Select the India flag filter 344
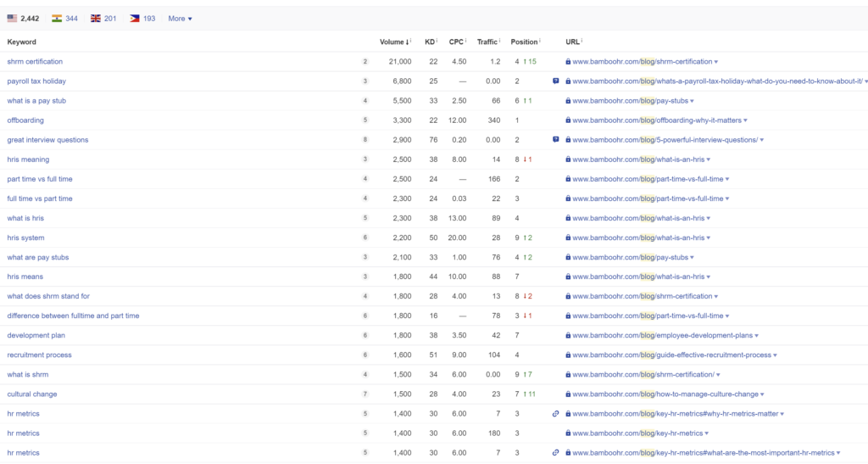The width and height of the screenshot is (868, 464). 64,19
